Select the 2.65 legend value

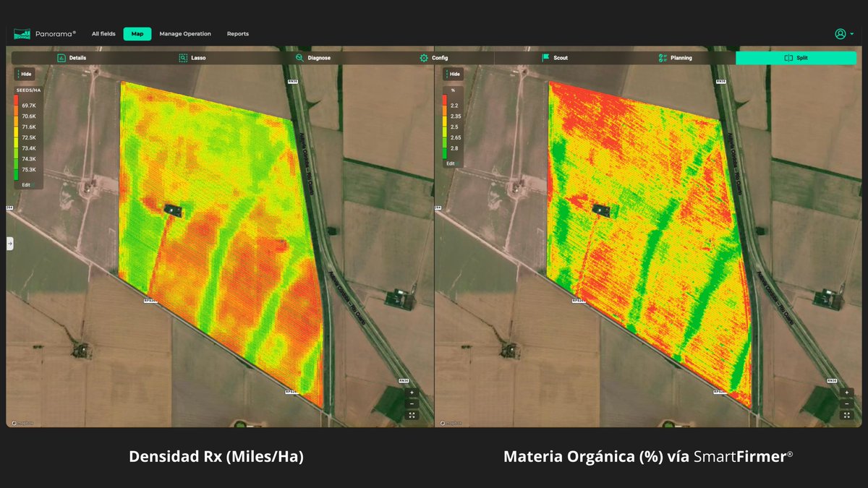point(456,137)
